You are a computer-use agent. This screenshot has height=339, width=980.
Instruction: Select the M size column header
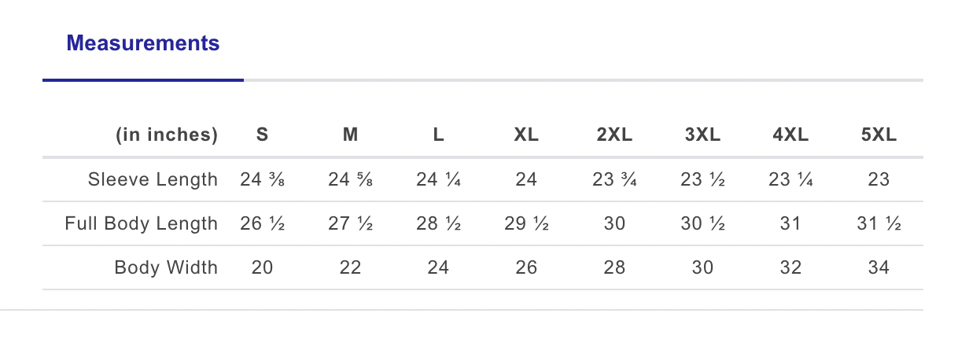[x=351, y=135]
